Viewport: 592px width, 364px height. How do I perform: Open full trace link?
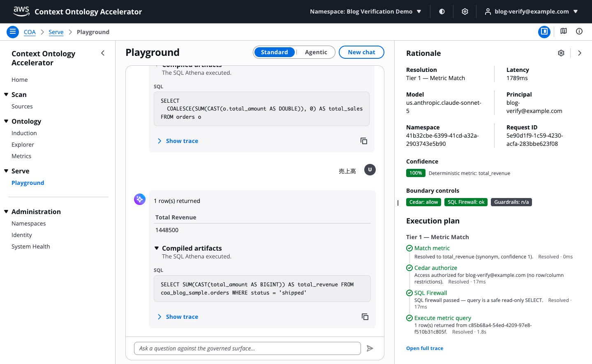point(425,348)
